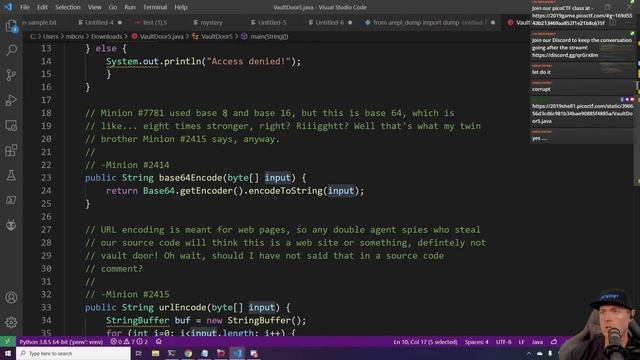Screen dimensions: 640x360
Task: Switch to the Untitled-6 tab
Action: click(x=329, y=22)
